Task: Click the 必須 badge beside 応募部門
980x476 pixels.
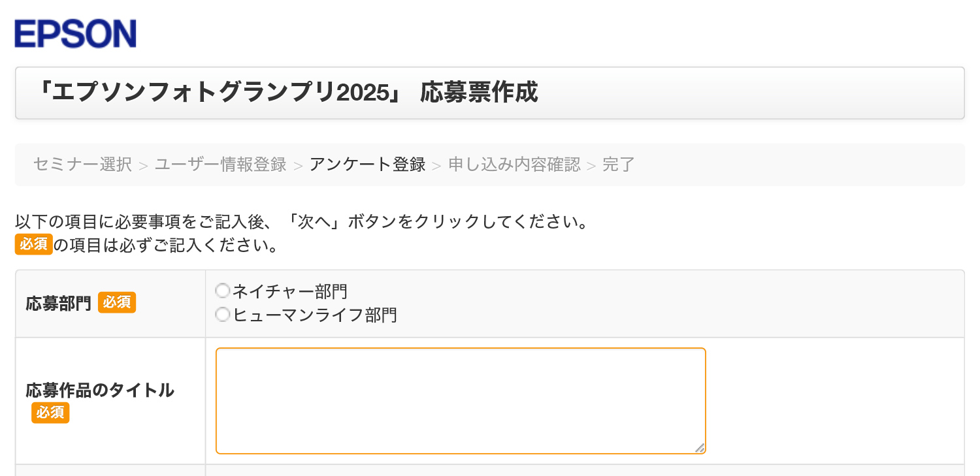Action: (x=117, y=303)
